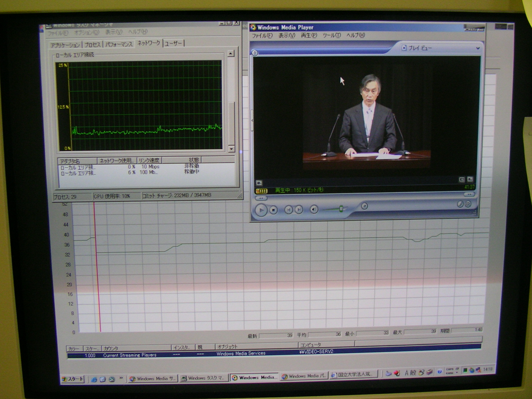Open Windows タスク マ... taskbar button

click(x=204, y=378)
